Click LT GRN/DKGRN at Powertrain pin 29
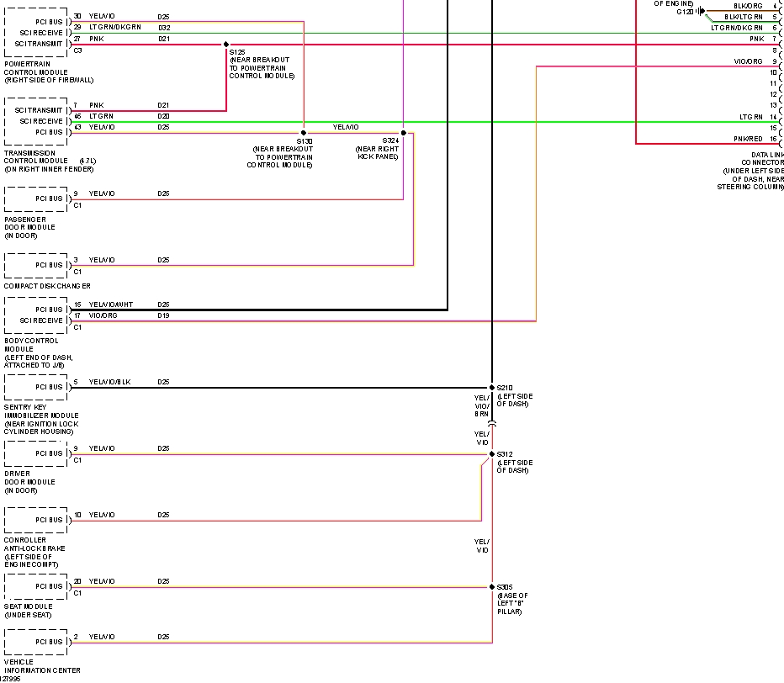The height and width of the screenshot is (683, 784). pos(115,27)
